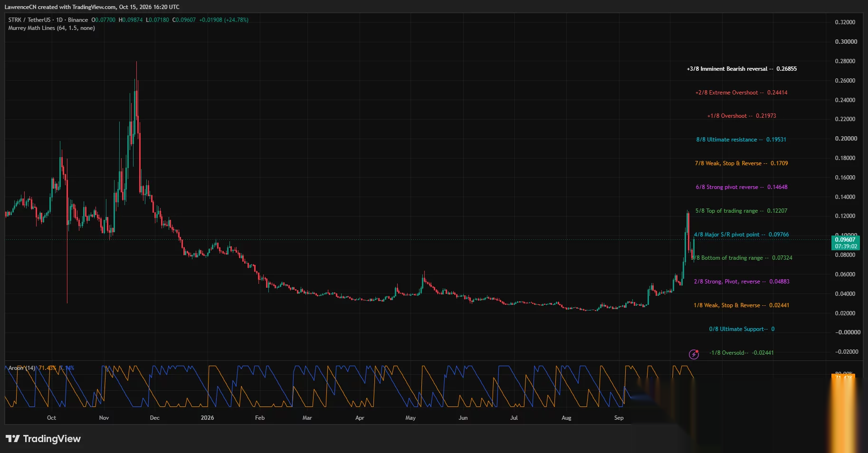Screen dimensions: 868x453
Task: Click the TradingView logo at bottom left
Action: (x=43, y=439)
